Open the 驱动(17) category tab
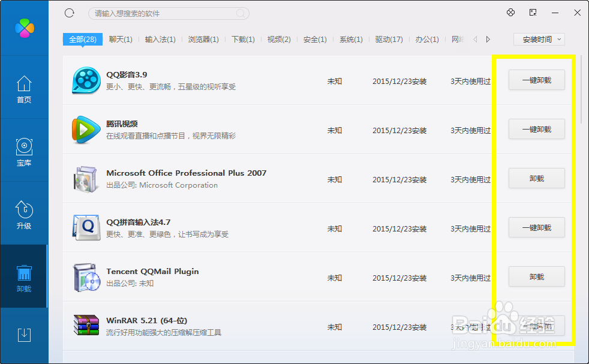The width and height of the screenshot is (589, 364). pyautogui.click(x=389, y=39)
